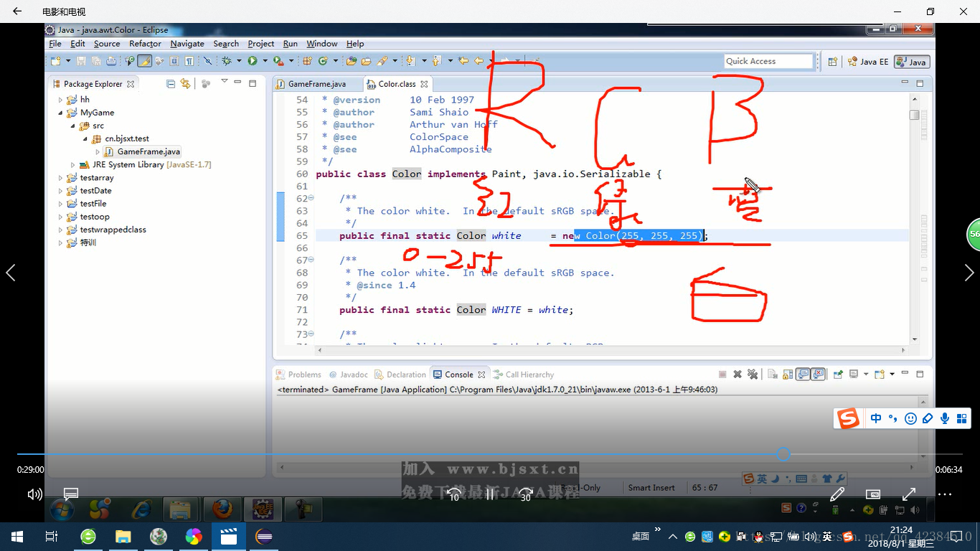Click the Quick Access search field
This screenshot has height=551, width=980.
tap(768, 61)
